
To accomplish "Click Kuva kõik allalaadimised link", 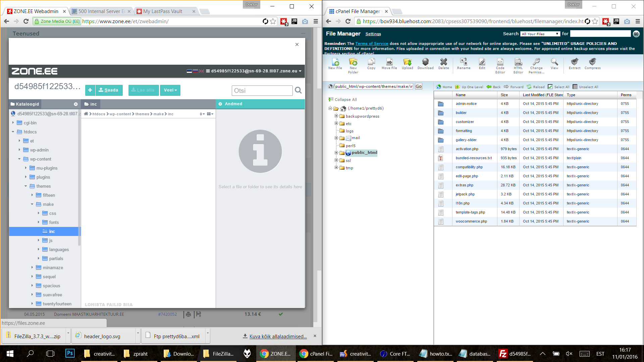I will (278, 336).
